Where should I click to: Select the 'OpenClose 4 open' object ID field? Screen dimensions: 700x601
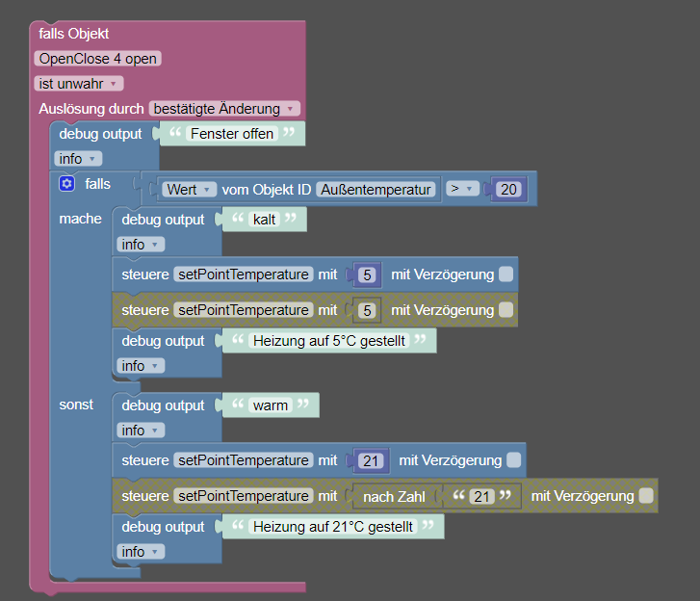98,59
